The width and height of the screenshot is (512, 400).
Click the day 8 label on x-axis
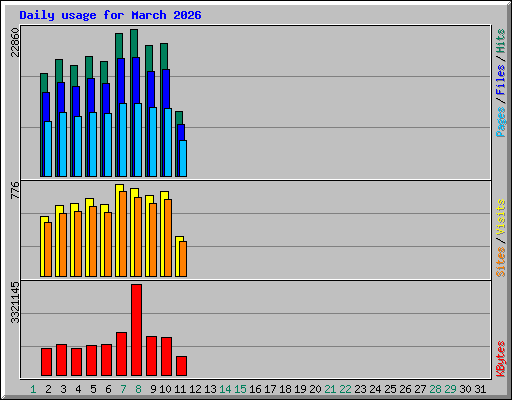pos(138,389)
